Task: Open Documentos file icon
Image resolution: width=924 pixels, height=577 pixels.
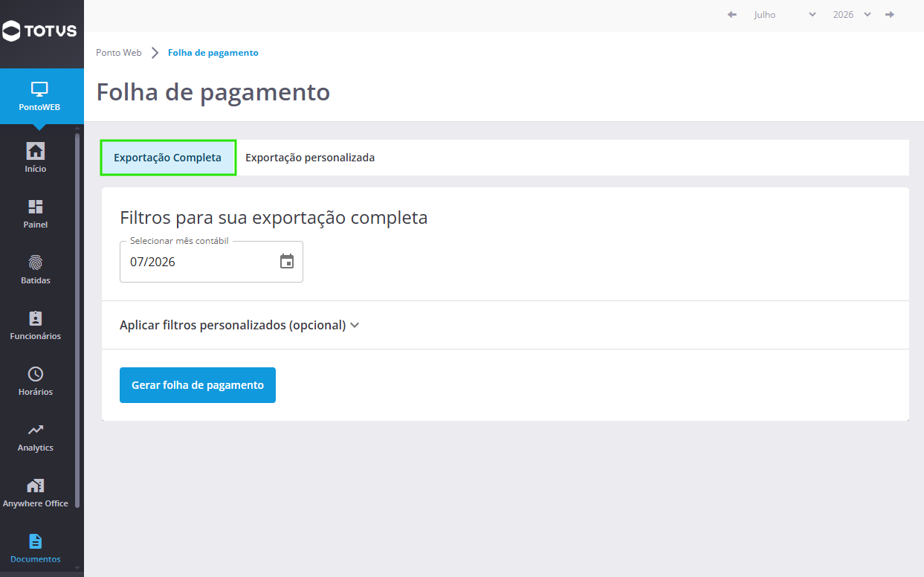Action: pos(35,541)
